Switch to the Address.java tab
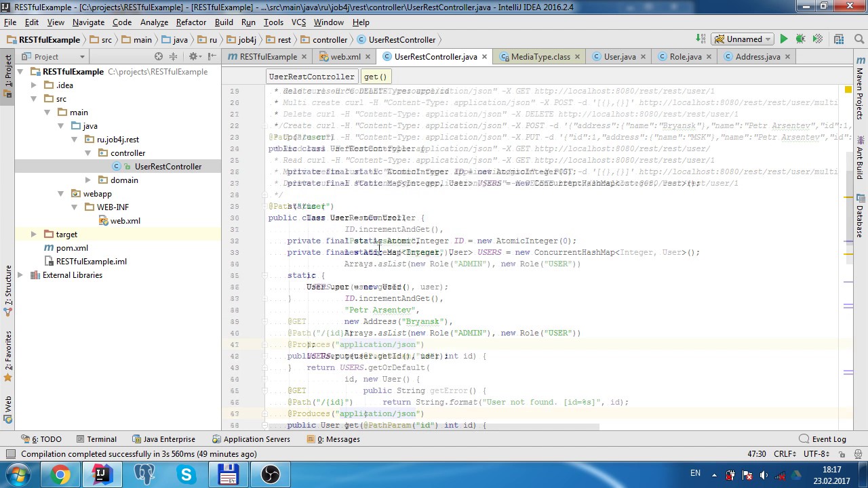The height and width of the screenshot is (488, 868). pyautogui.click(x=757, y=57)
